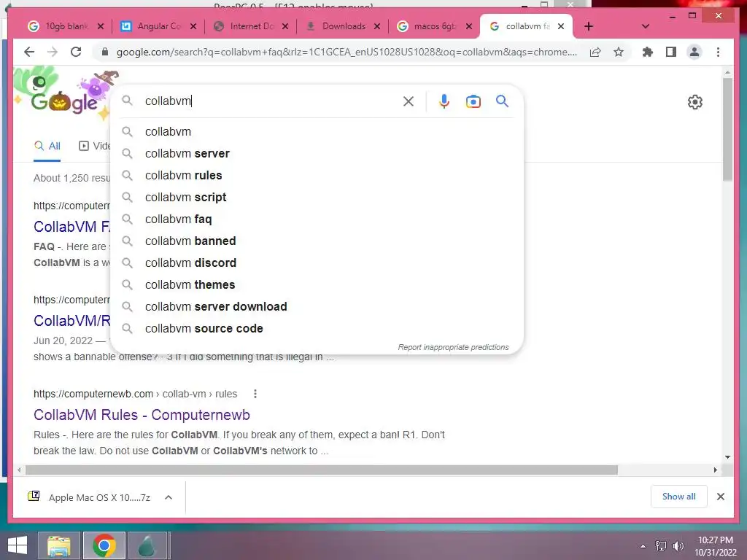
Task: Open the new tab plus button
Action: click(x=589, y=26)
